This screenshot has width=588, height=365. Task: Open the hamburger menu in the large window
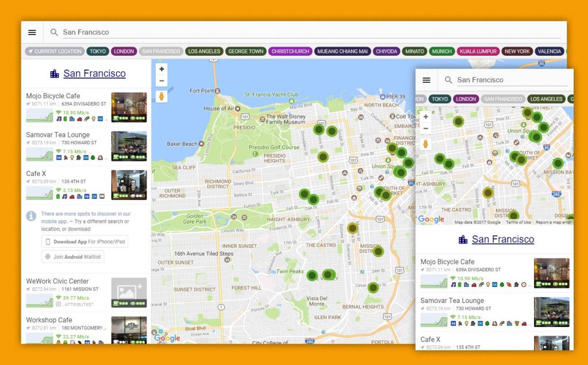pyautogui.click(x=32, y=32)
